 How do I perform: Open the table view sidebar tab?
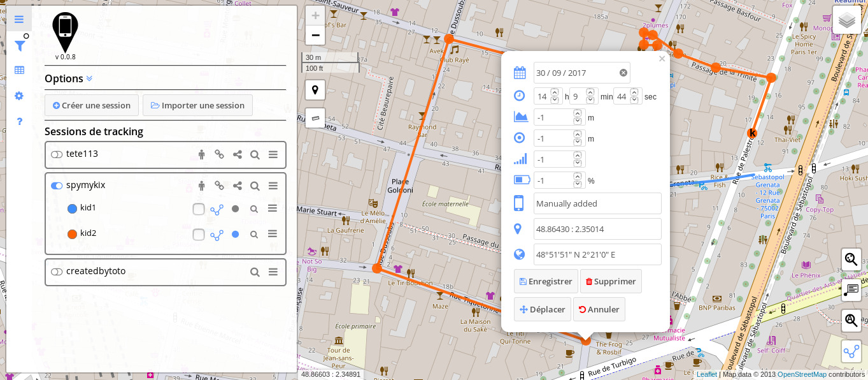(x=19, y=70)
